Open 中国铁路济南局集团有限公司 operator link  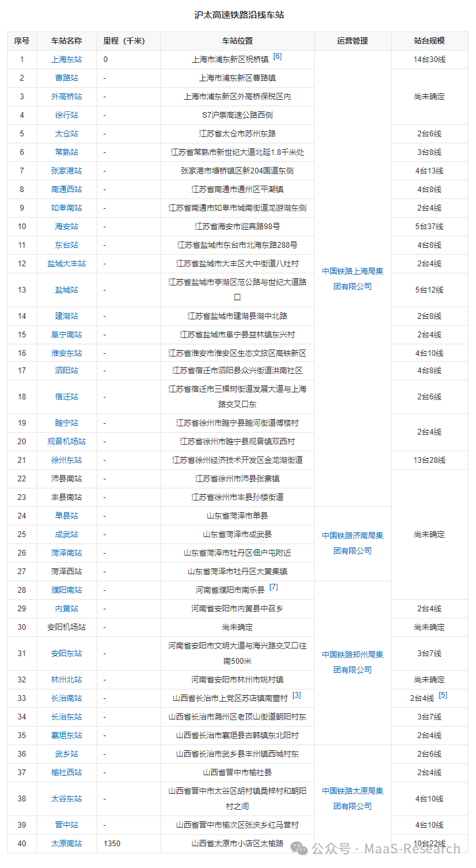353,543
